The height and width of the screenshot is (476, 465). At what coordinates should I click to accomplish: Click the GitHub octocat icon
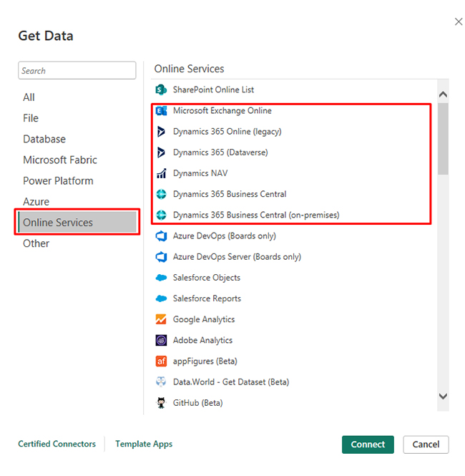(x=161, y=403)
